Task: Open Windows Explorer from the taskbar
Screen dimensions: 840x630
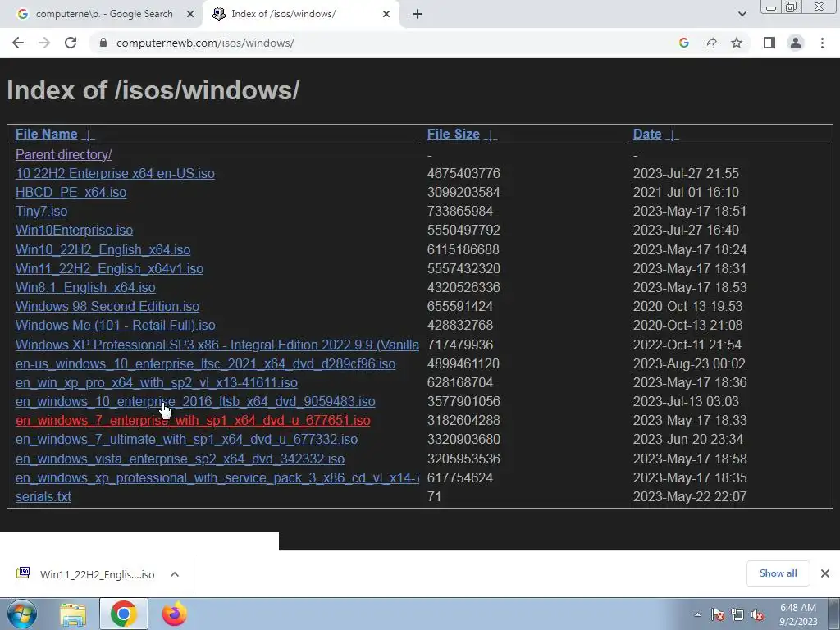Action: point(73,614)
